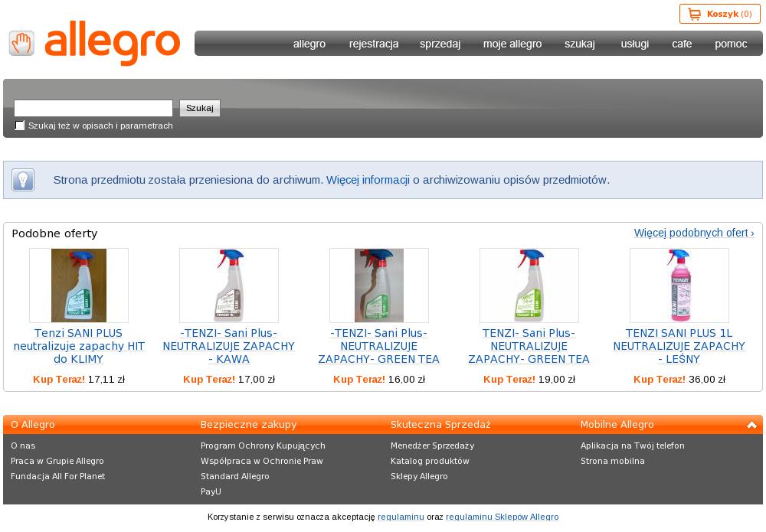The image size is (766, 532).
Task: Open thumbnail of 19,00 zł GREEN TEA bottle
Action: click(x=529, y=286)
